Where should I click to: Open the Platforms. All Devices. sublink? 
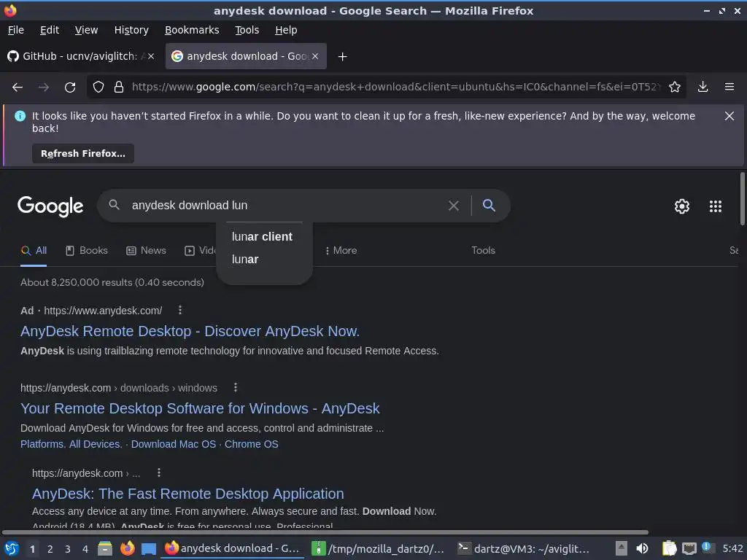[71, 444]
